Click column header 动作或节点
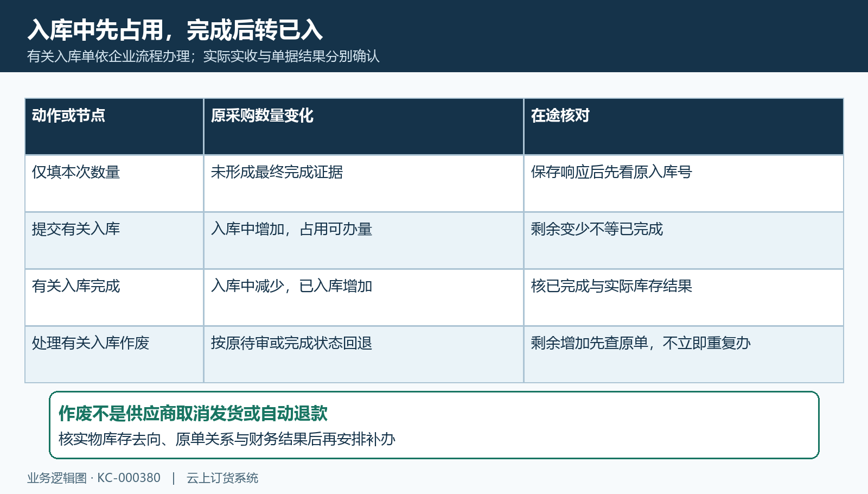The image size is (868, 494). 114,126
